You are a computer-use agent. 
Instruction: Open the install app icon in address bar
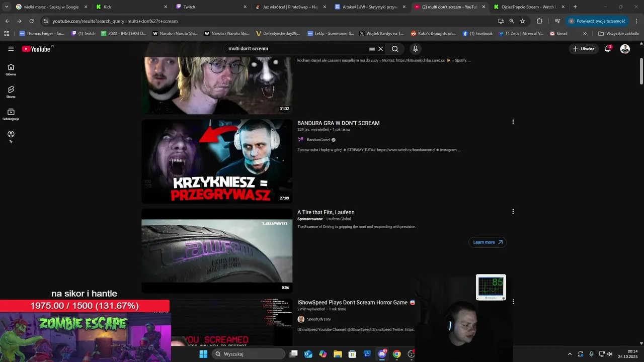point(501,21)
